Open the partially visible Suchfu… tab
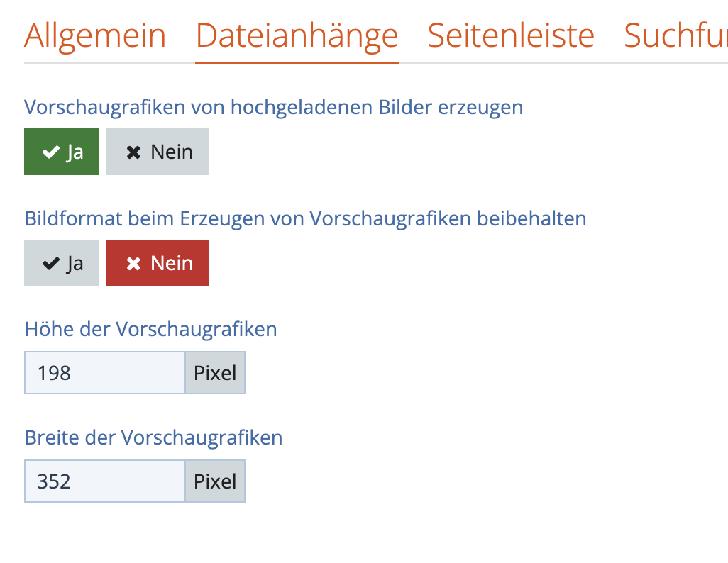728x563 pixels. [x=675, y=35]
